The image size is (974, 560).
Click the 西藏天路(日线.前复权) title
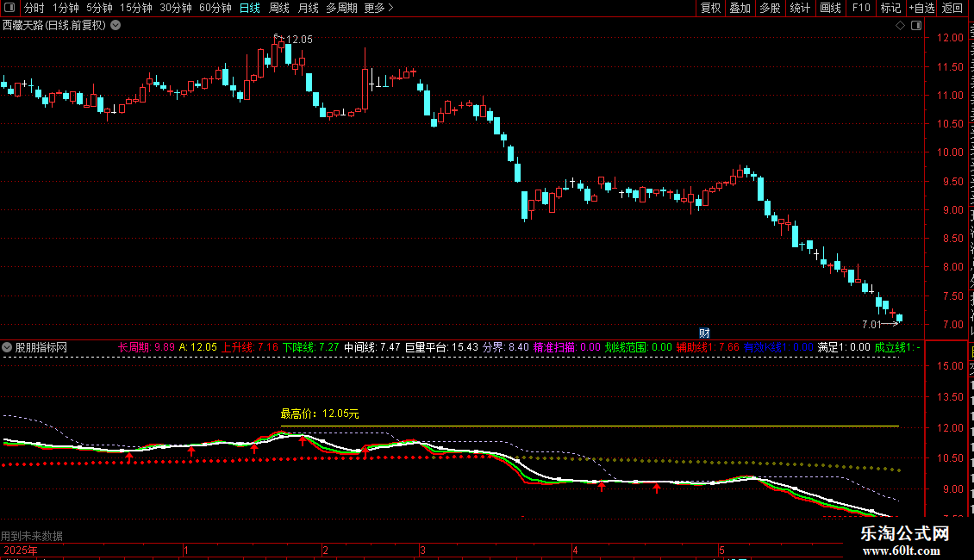(x=54, y=26)
